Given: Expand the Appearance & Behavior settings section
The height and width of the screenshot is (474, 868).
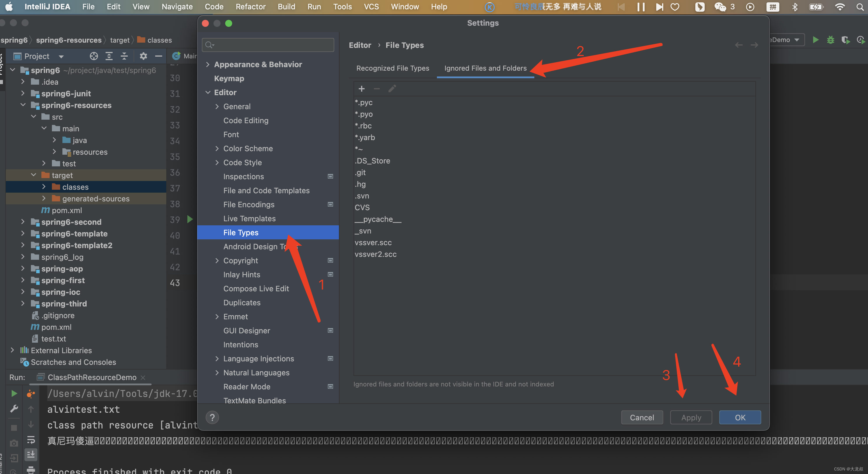Looking at the screenshot, I should point(208,65).
